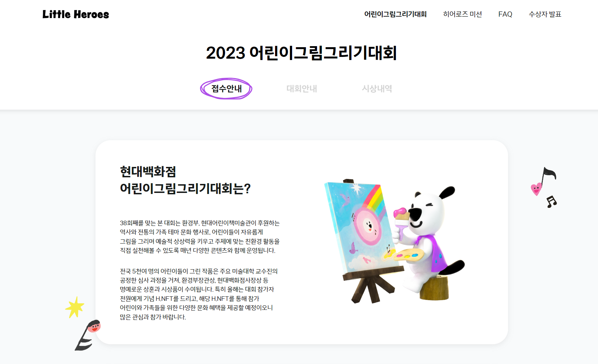598x364 pixels.
Task: Open the 수상자 발표 page
Action: coord(545,14)
